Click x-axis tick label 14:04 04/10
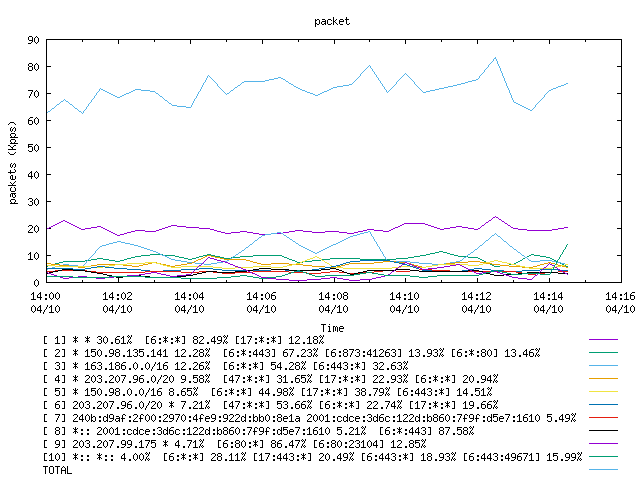 [x=189, y=302]
